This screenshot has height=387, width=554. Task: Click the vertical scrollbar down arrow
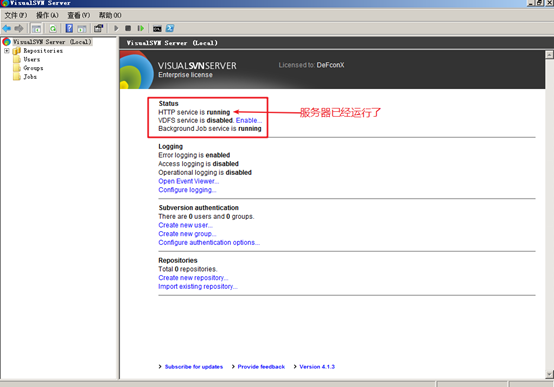549,374
